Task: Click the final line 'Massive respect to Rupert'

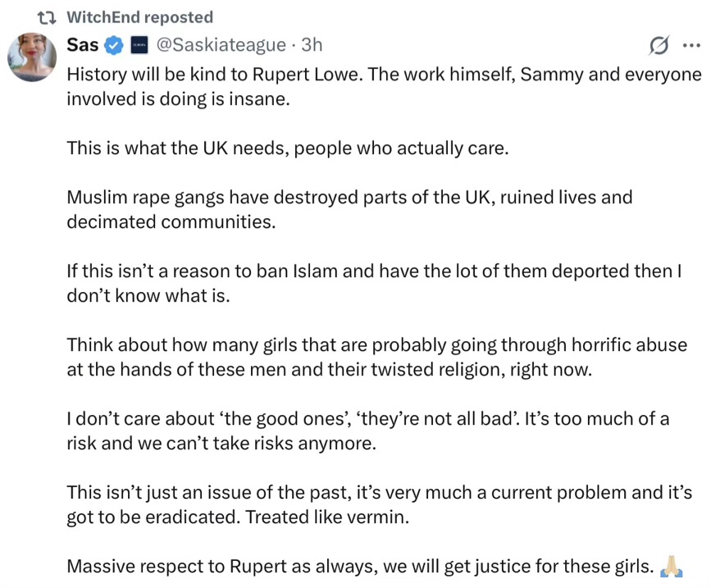Action: click(359, 567)
